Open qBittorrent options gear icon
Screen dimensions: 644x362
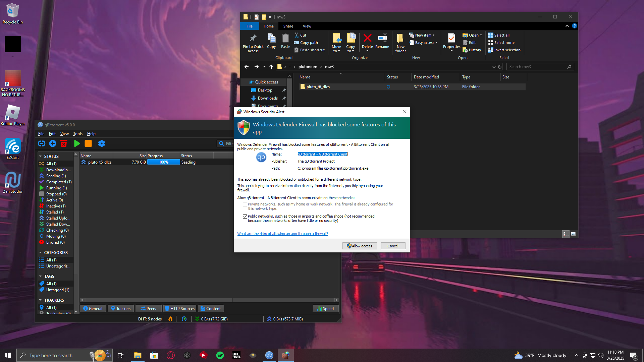pyautogui.click(x=102, y=143)
